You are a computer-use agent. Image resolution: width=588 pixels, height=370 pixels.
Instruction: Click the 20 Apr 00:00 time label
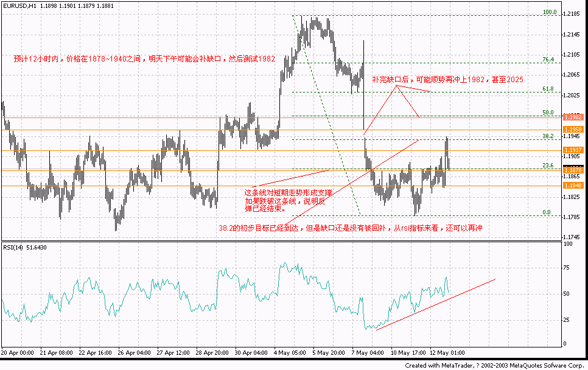point(17,353)
